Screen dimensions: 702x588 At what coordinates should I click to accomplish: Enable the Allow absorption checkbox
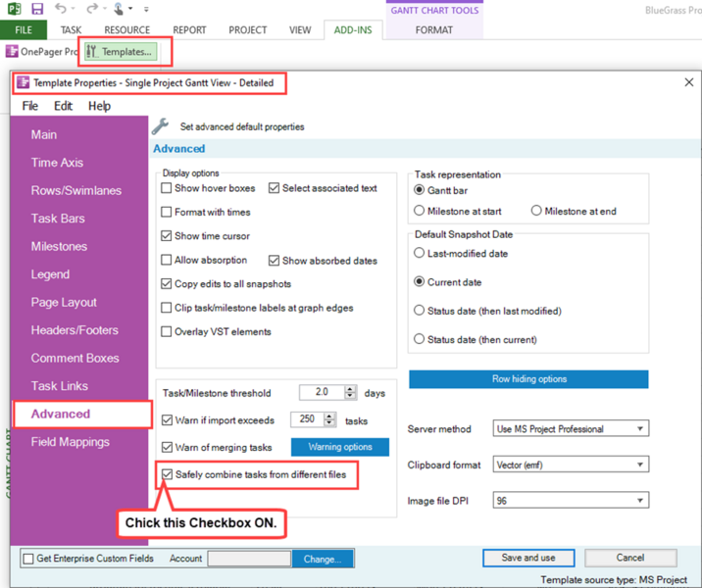point(166,260)
